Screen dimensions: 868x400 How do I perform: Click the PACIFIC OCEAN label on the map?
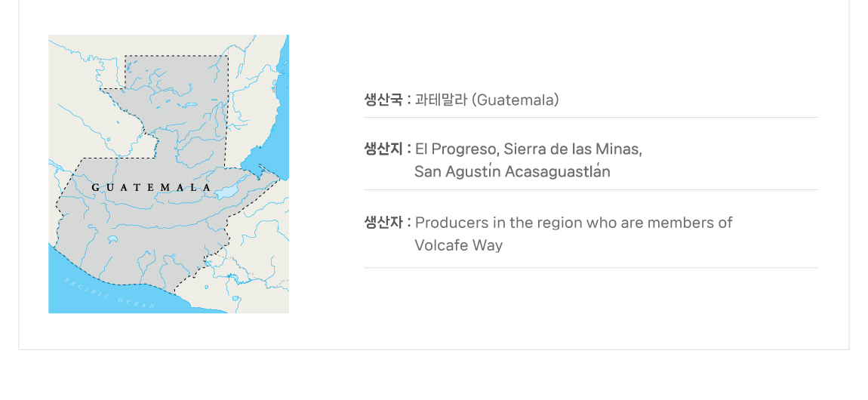tap(109, 294)
